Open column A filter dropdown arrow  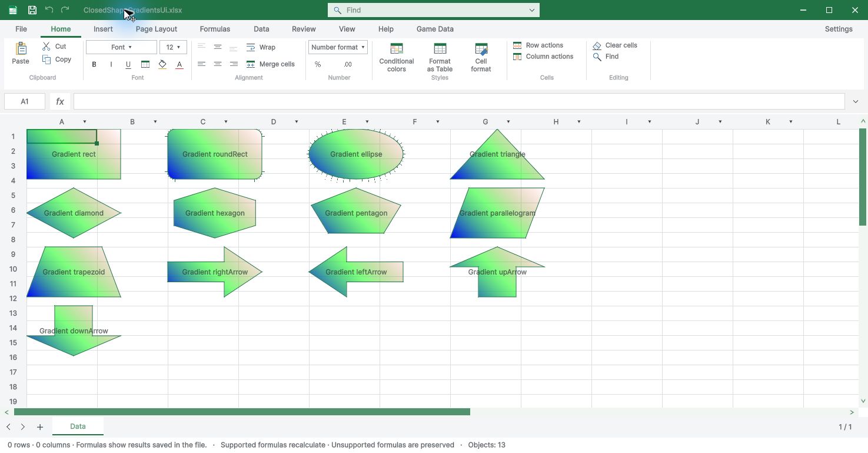tap(85, 122)
